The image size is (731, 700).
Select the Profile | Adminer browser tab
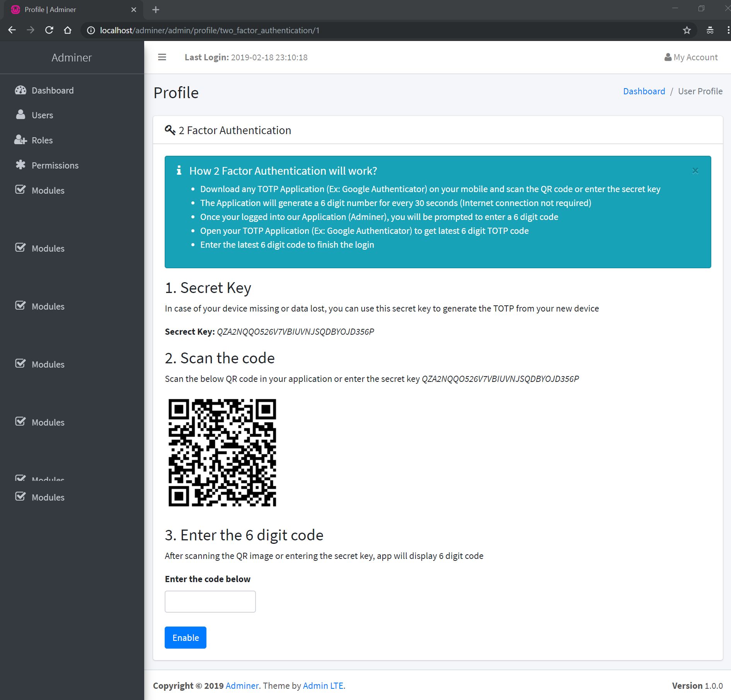tap(73, 10)
